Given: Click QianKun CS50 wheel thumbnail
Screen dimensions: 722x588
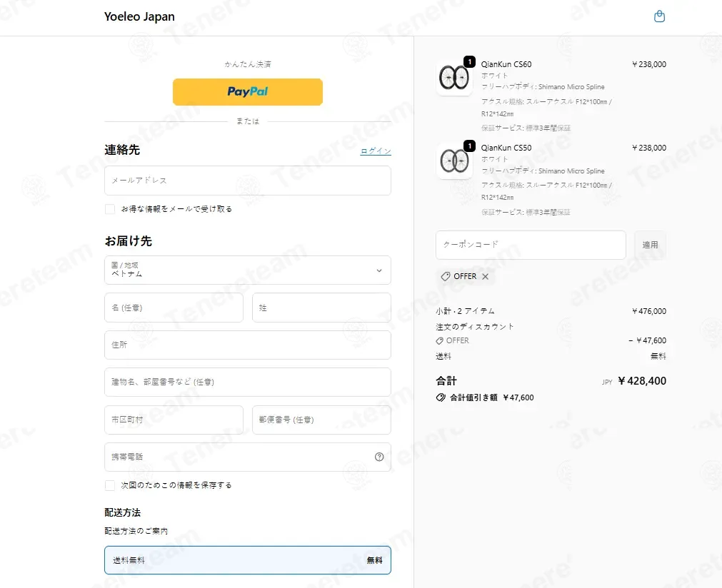Looking at the screenshot, I should coord(454,161).
